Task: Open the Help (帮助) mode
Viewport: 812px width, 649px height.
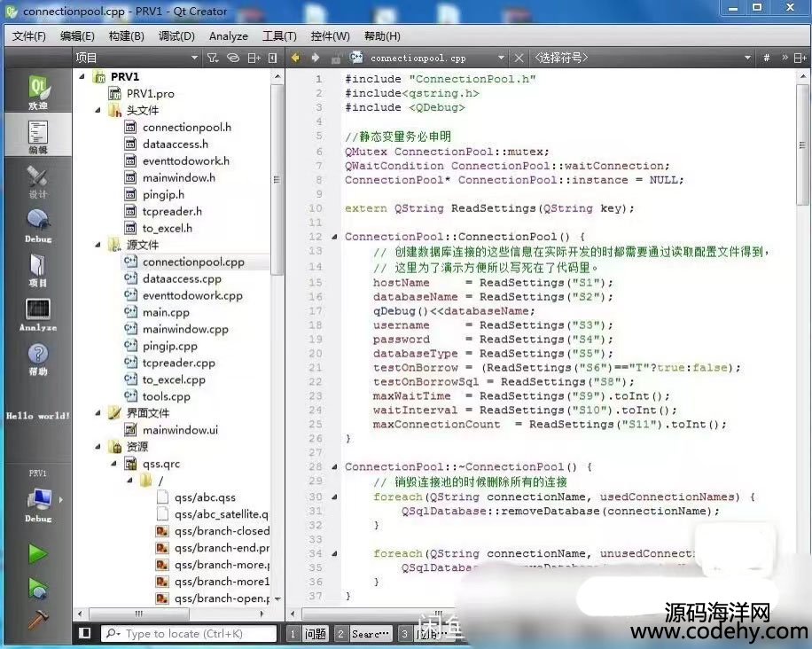Action: click(x=38, y=358)
